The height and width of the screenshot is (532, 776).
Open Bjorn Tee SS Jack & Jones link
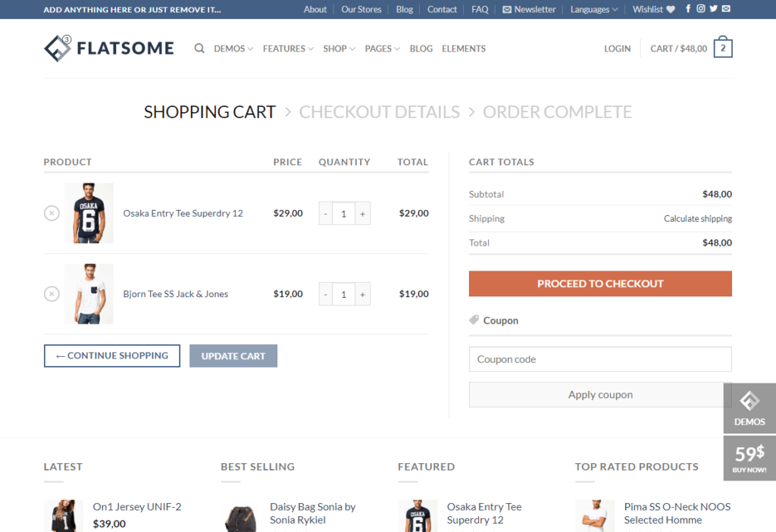tap(176, 294)
